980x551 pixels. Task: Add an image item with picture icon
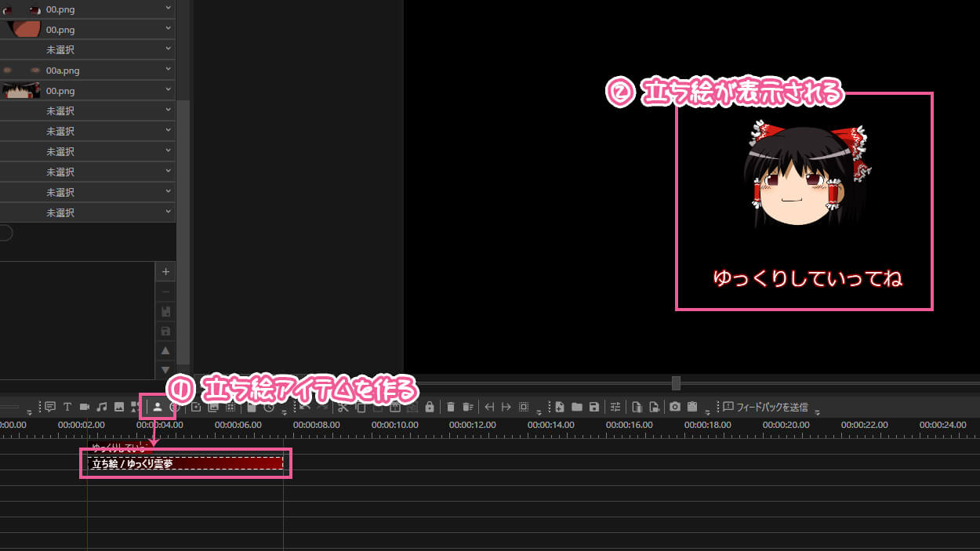pos(119,407)
